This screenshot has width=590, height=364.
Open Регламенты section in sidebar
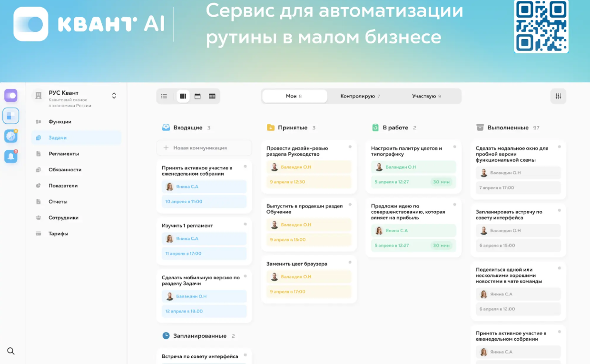tap(76, 154)
